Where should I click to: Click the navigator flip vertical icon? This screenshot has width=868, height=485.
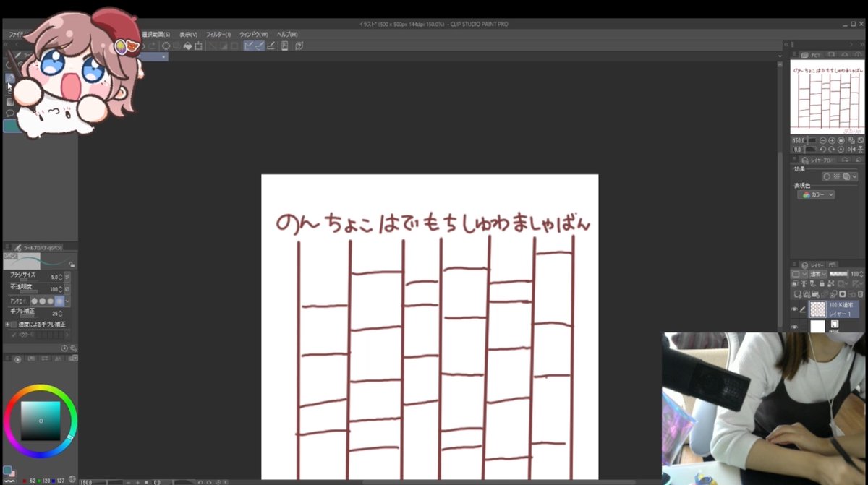[860, 150]
